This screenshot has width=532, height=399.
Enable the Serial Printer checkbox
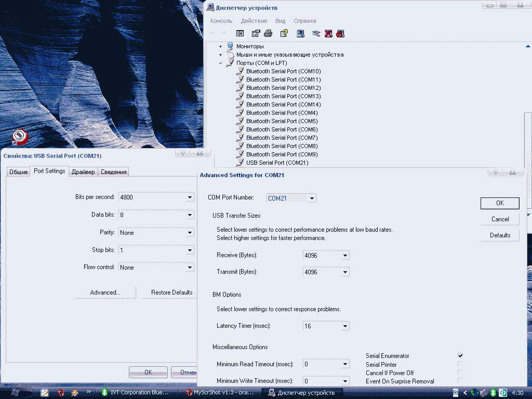tap(460, 364)
